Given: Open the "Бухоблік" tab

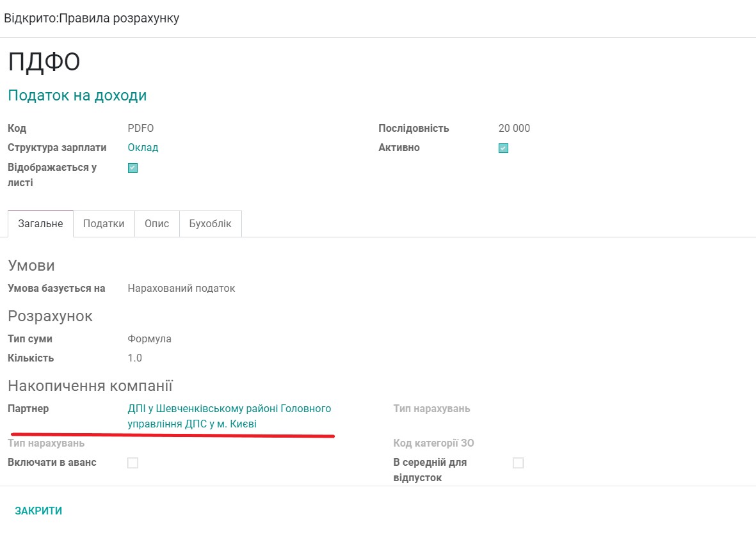Looking at the screenshot, I should [x=210, y=223].
